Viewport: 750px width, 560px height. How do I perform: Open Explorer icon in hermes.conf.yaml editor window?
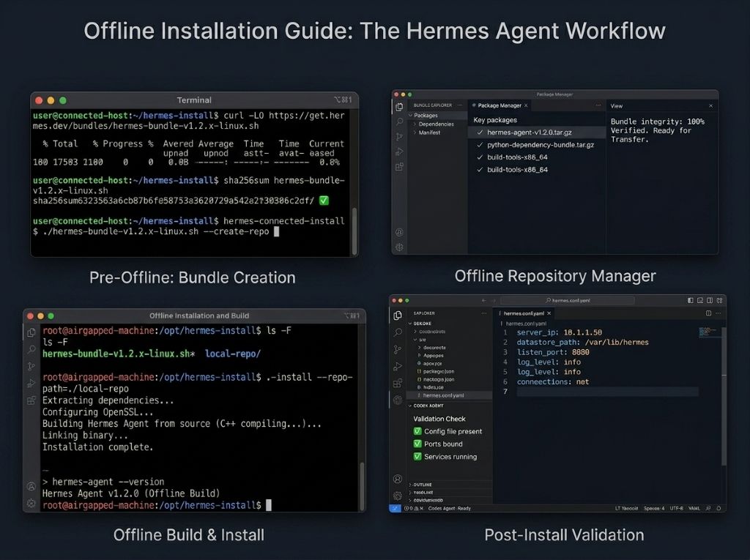coord(398,316)
